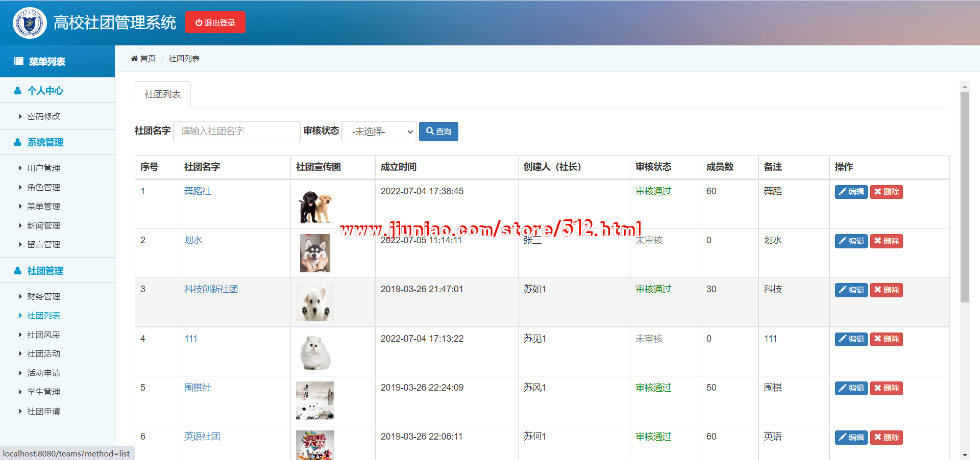
Task: Go to 社团活动 in sidebar menu
Action: click(x=43, y=353)
